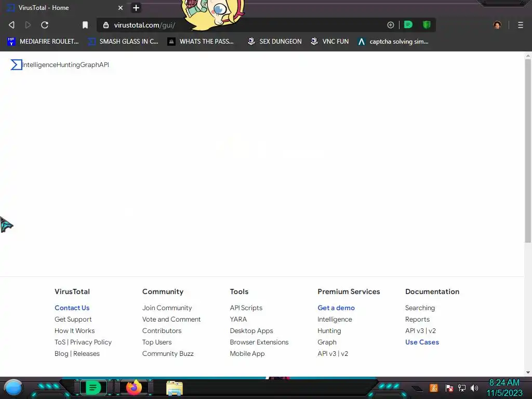Image resolution: width=532 pixels, height=399 pixels.
Task: Click the Get a demo link
Action: coord(336,308)
